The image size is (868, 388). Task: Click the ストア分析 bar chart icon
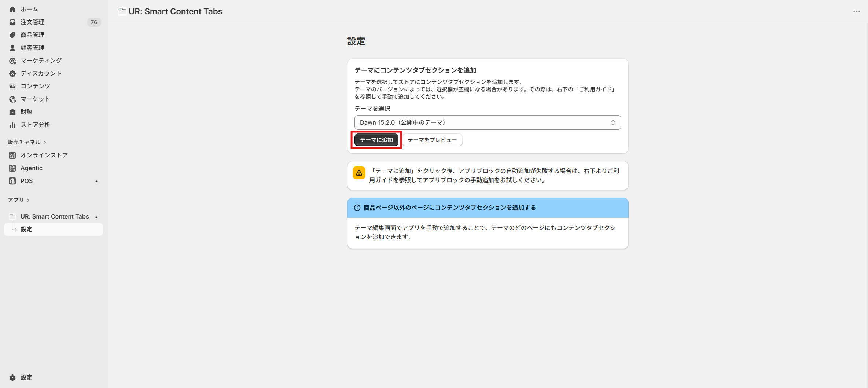tap(12, 125)
